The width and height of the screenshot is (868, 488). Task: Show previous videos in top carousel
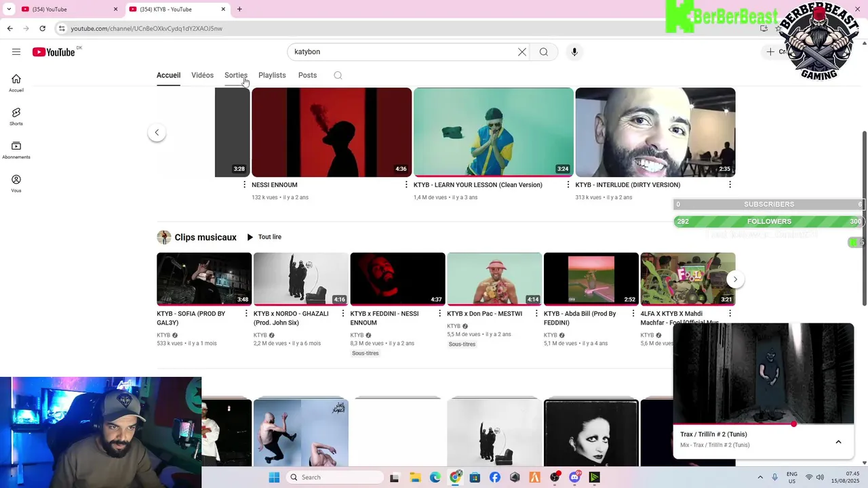point(157,132)
